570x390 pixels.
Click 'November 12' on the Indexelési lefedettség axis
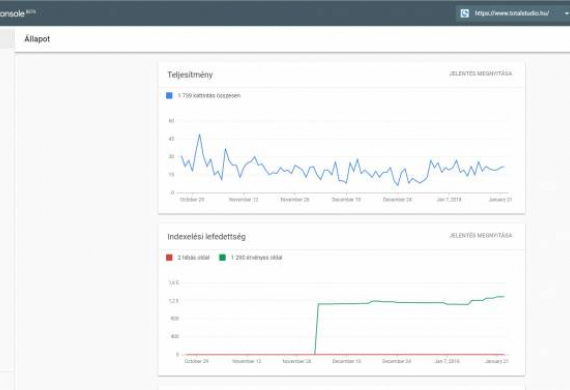(x=246, y=361)
